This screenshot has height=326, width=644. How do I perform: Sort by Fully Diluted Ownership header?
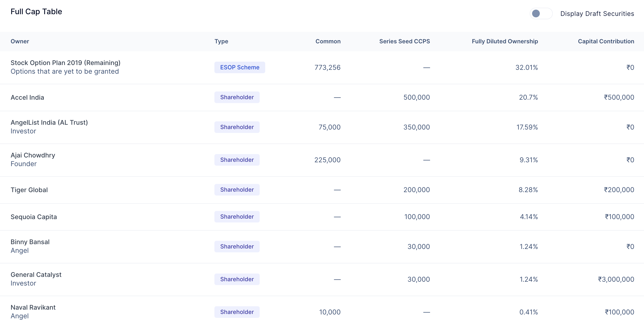504,41
